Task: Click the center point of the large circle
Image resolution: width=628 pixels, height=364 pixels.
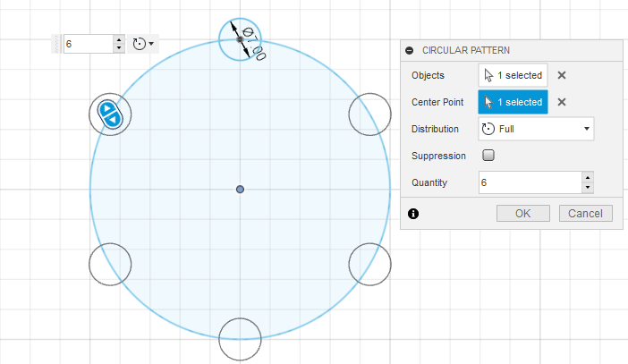Action: [x=240, y=190]
